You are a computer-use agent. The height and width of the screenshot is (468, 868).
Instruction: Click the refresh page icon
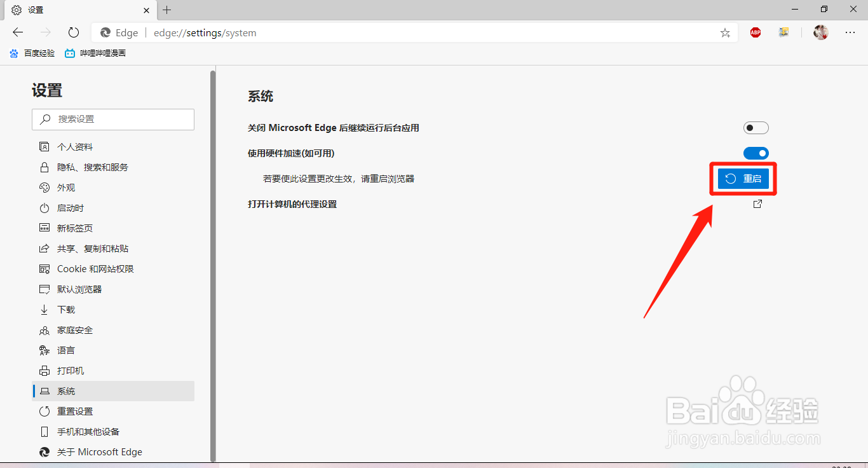tap(74, 32)
